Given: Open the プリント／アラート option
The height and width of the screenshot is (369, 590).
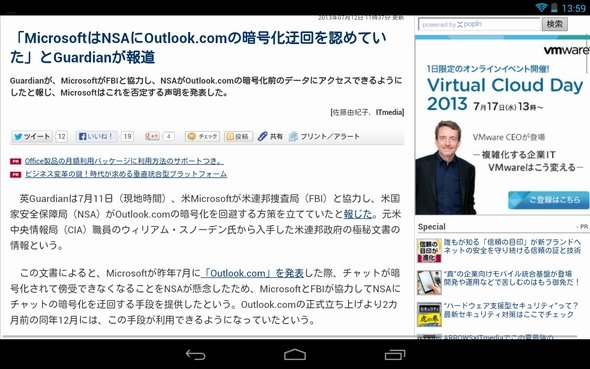Looking at the screenshot, I should pyautogui.click(x=324, y=136).
